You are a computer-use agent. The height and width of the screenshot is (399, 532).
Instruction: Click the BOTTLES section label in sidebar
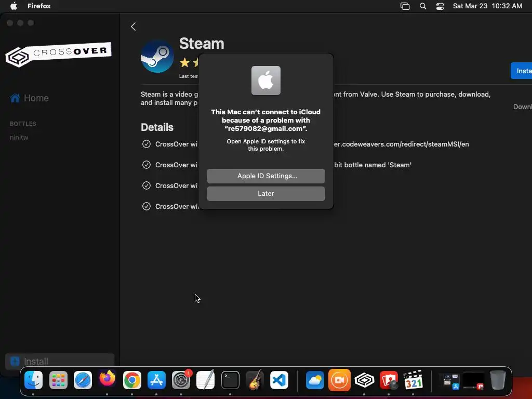tap(23, 124)
